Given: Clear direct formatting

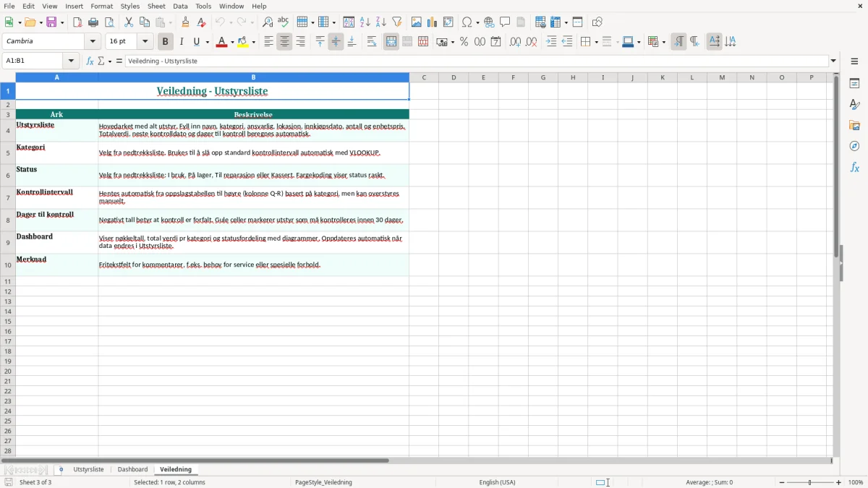Looking at the screenshot, I should [201, 22].
